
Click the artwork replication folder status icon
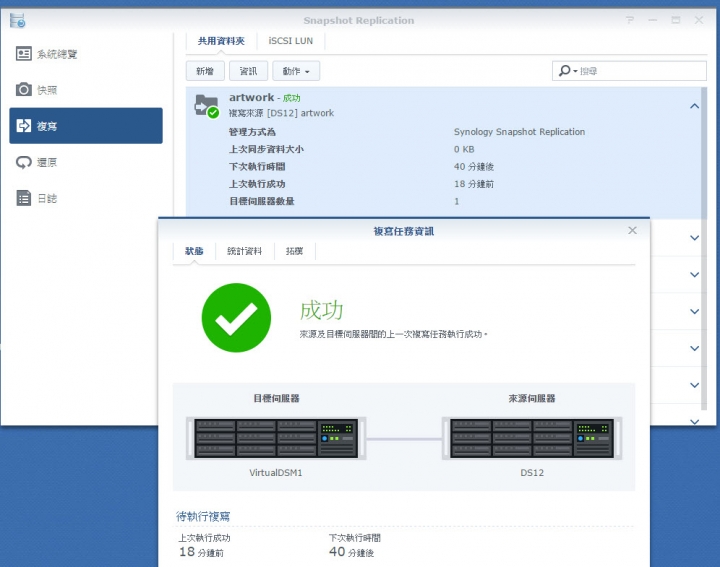pyautogui.click(x=207, y=106)
